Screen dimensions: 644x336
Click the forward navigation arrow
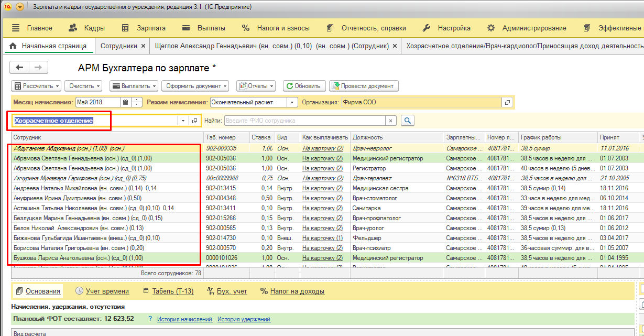[x=38, y=68]
